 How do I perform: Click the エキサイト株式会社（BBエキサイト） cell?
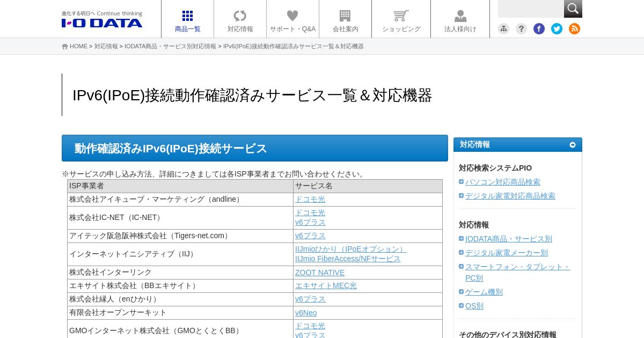click(x=180, y=286)
